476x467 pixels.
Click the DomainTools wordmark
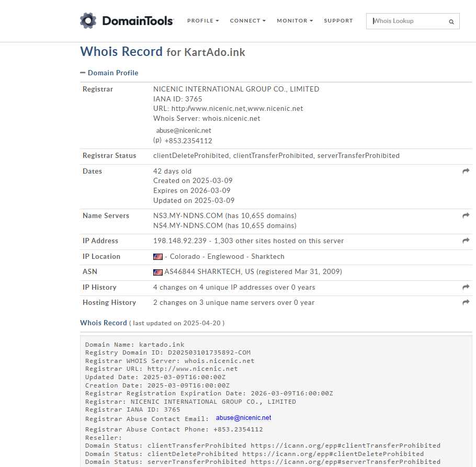pos(138,21)
